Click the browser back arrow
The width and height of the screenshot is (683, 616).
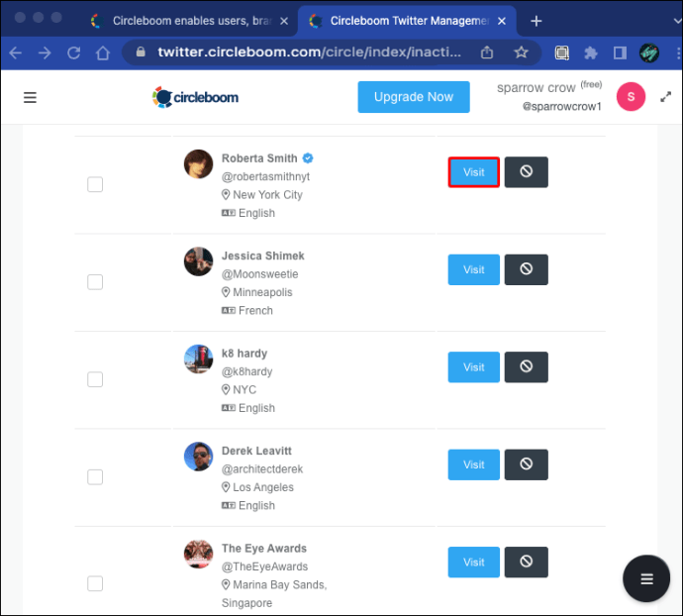pos(16,53)
